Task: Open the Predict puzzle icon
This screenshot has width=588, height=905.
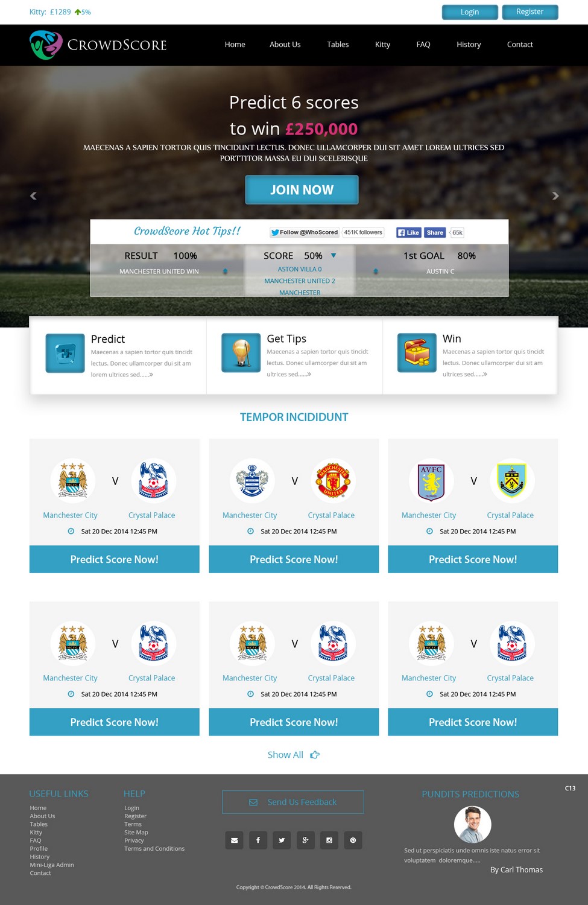Action: coord(65,353)
